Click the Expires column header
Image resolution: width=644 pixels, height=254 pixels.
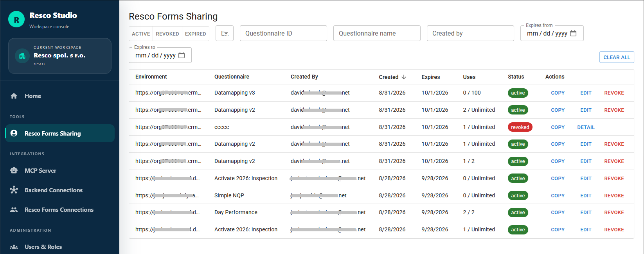tap(430, 77)
